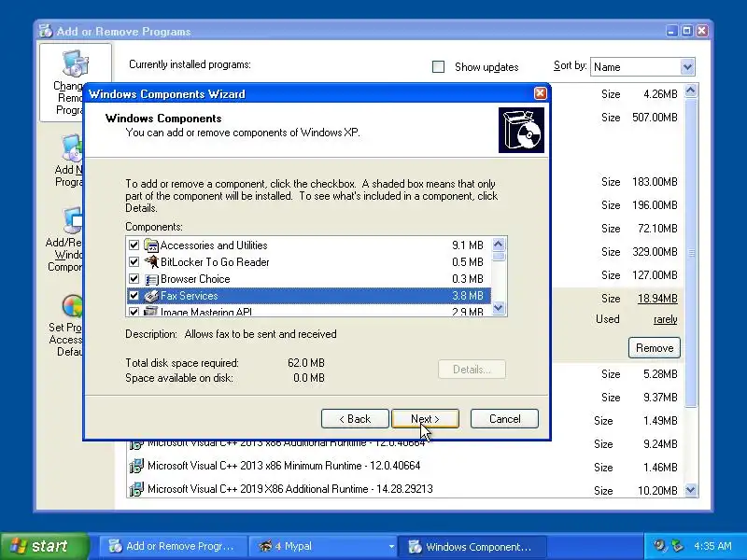Select the Browser Choice row text
Image resolution: width=747 pixels, height=560 pixels.
[x=195, y=278]
